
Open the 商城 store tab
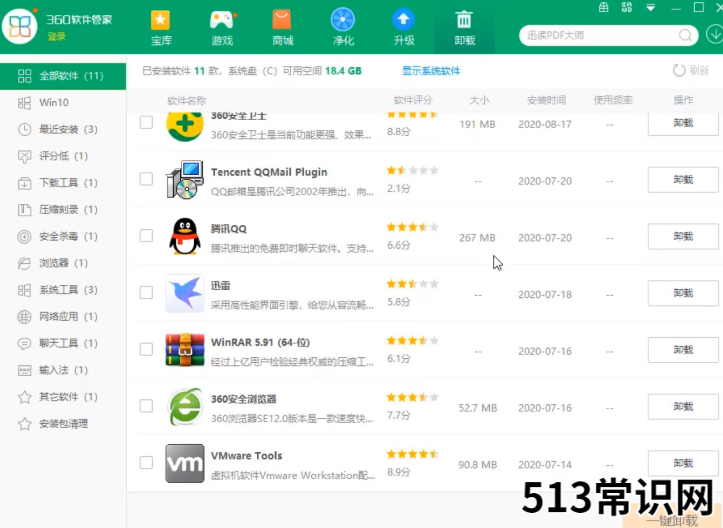tap(283, 28)
